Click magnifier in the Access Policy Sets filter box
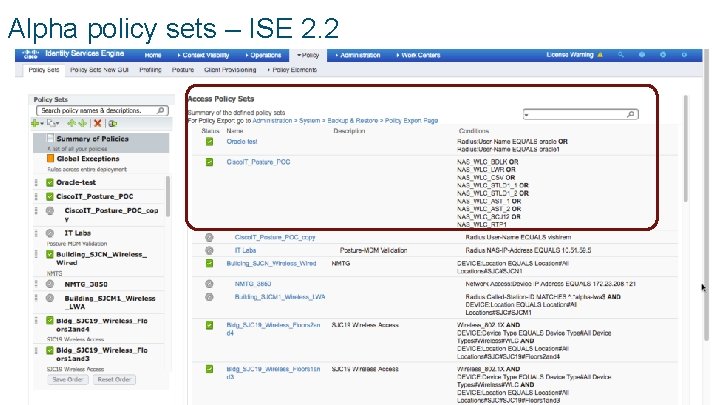The height and width of the screenshot is (405, 720). pyautogui.click(x=631, y=114)
